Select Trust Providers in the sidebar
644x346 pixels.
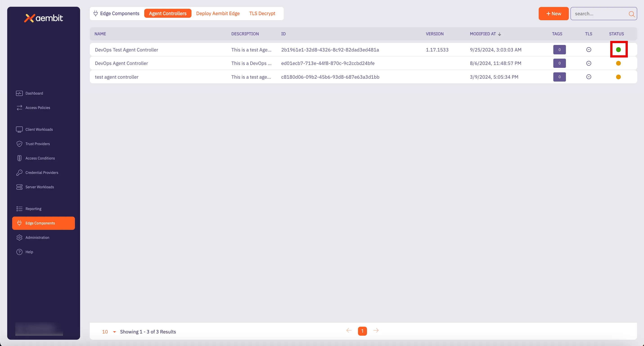coord(38,144)
